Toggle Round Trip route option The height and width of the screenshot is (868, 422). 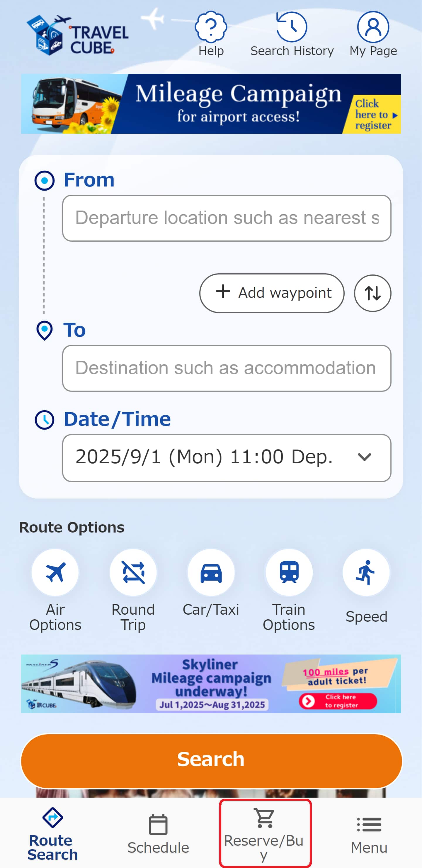coord(133,572)
